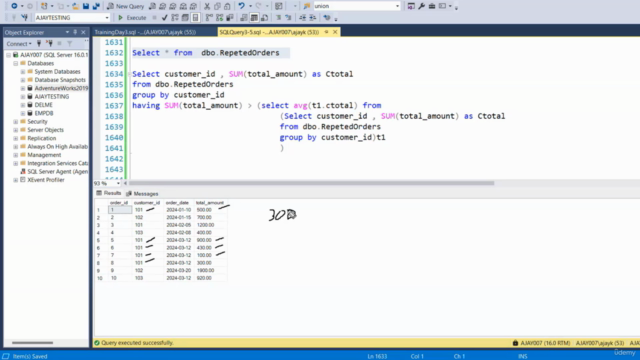
Task: Click the total_amount column header
Action: point(210,203)
